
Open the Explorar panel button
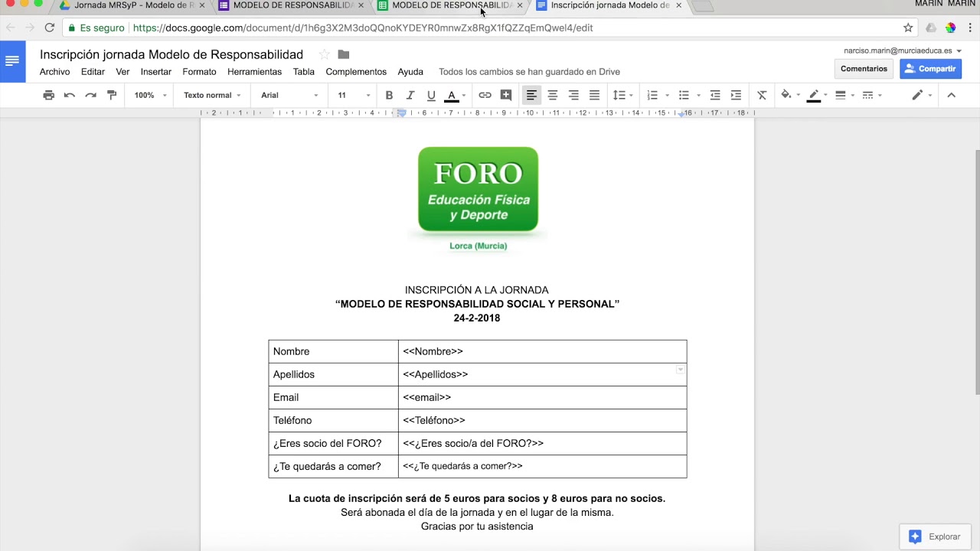935,536
